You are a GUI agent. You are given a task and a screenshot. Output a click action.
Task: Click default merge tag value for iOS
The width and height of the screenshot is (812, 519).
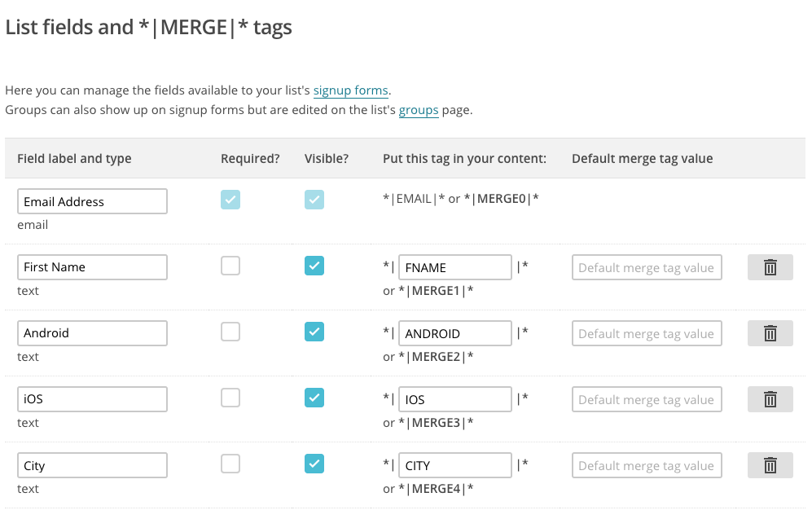coord(647,399)
